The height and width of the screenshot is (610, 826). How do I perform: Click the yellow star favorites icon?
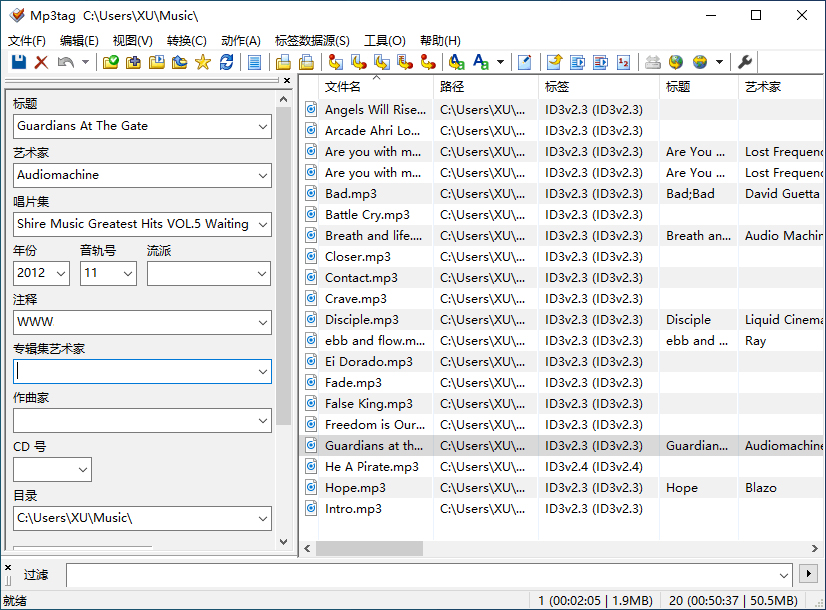pos(203,62)
